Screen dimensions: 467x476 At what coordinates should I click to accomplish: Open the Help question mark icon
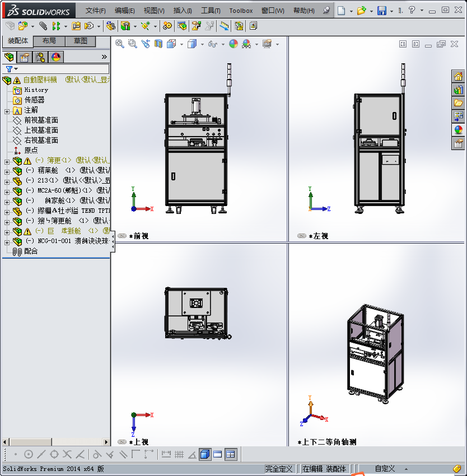tap(412, 10)
